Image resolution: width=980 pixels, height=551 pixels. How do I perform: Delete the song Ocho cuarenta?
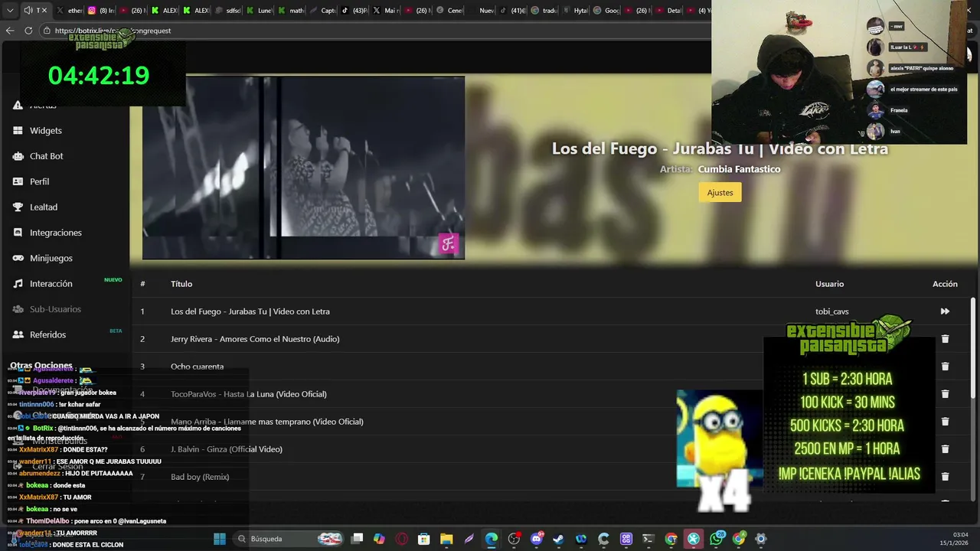(x=945, y=367)
